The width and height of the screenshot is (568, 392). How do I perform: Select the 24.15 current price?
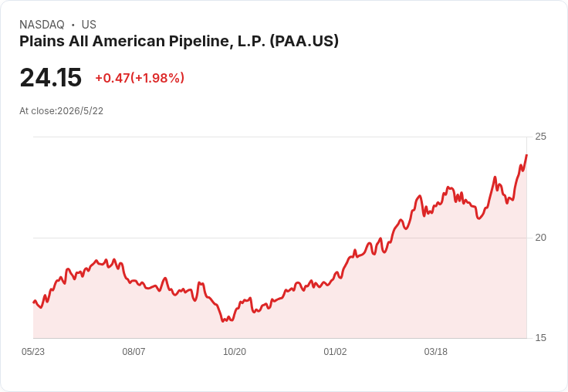[x=51, y=77]
